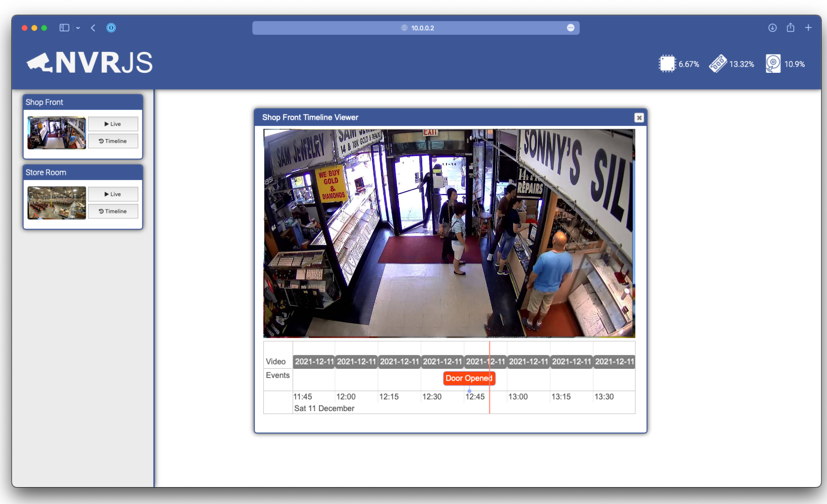Open the sidebar options chevron
The width and height of the screenshot is (827, 504).
[78, 28]
